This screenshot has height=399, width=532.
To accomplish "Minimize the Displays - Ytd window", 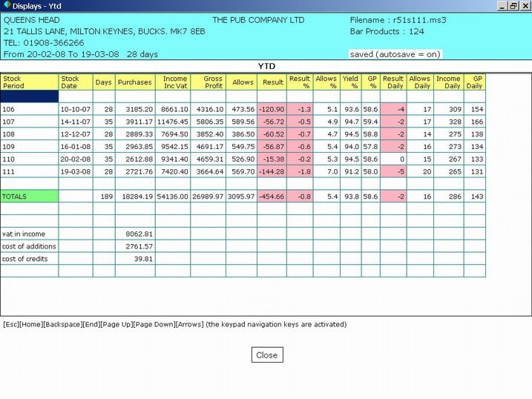I will click(x=502, y=6).
